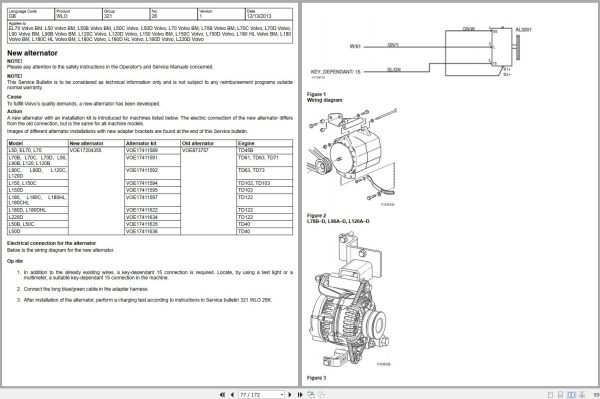Open the page number dropdown arrow
600x399 pixels.
pos(282,394)
